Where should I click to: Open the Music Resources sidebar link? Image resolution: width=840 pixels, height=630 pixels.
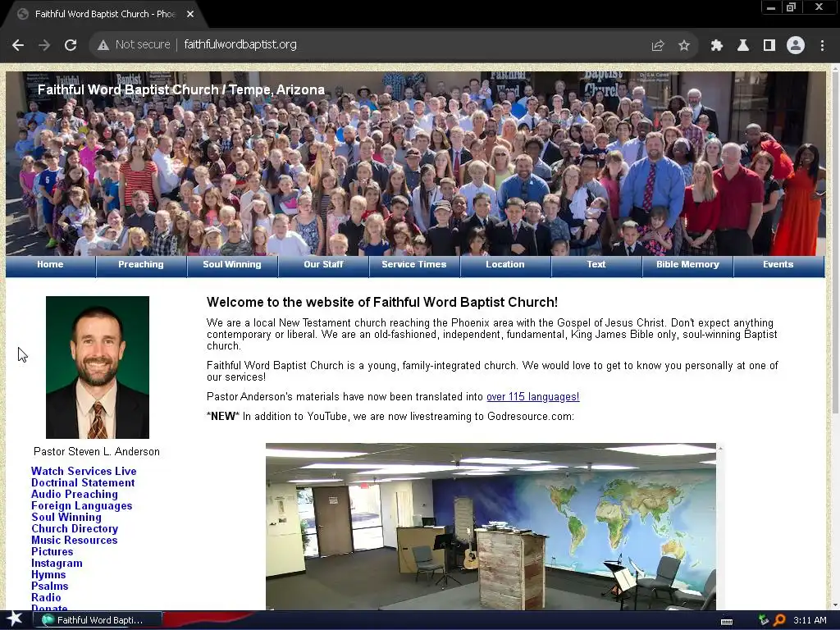[75, 540]
